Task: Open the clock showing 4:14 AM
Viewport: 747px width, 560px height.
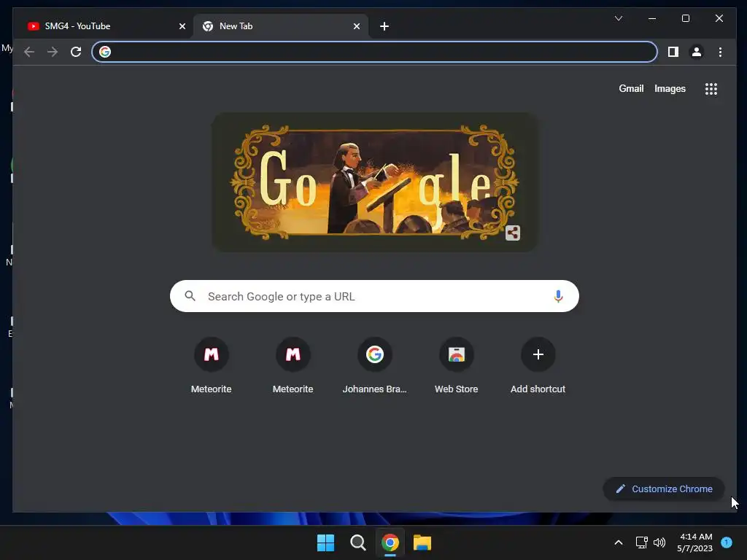Action: (x=695, y=542)
